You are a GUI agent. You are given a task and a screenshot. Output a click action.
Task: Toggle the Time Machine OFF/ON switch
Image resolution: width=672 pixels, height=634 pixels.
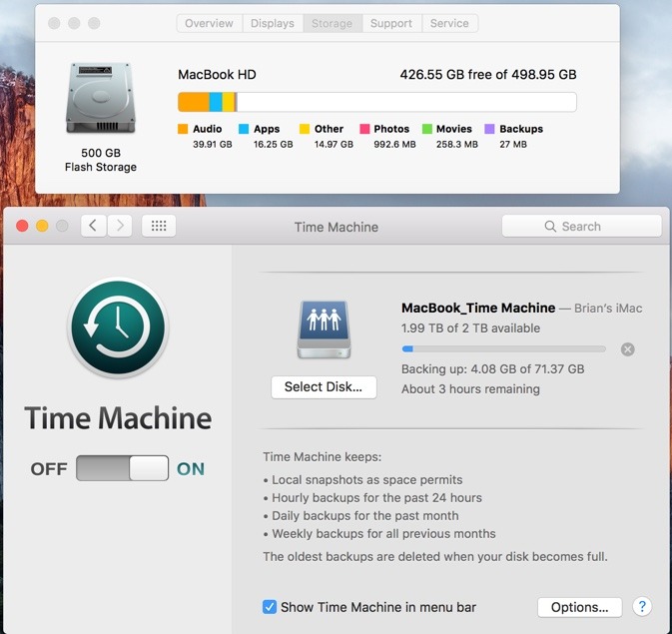point(122,468)
